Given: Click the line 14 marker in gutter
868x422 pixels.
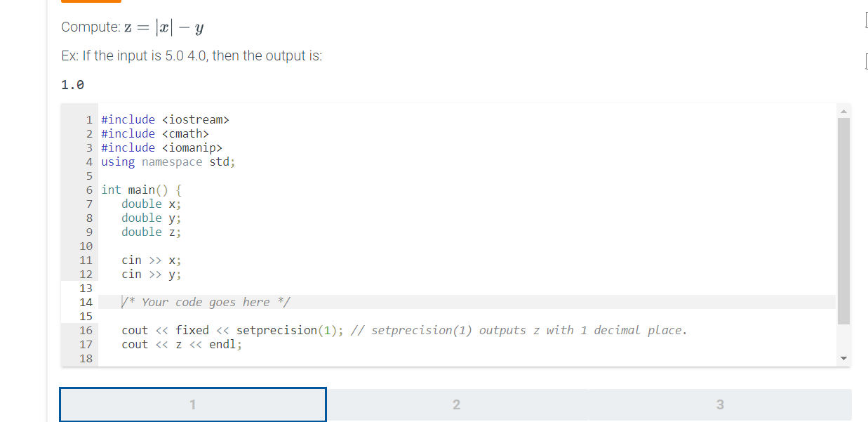Looking at the screenshot, I should click(86, 302).
